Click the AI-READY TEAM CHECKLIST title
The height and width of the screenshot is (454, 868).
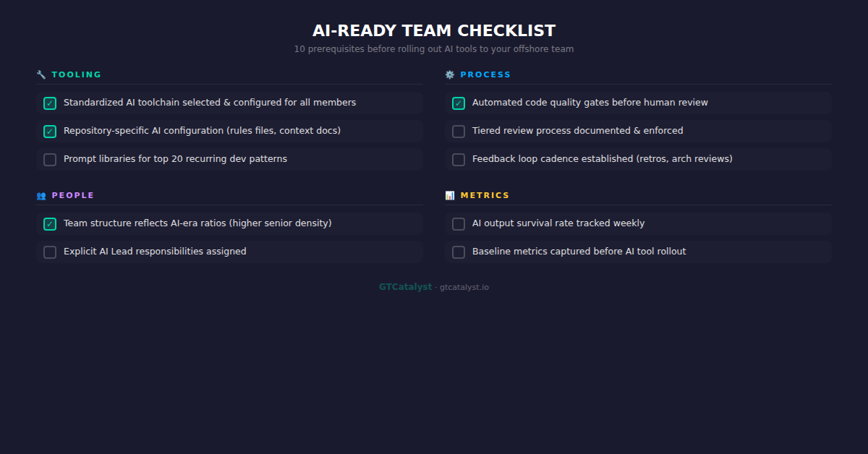(x=433, y=30)
